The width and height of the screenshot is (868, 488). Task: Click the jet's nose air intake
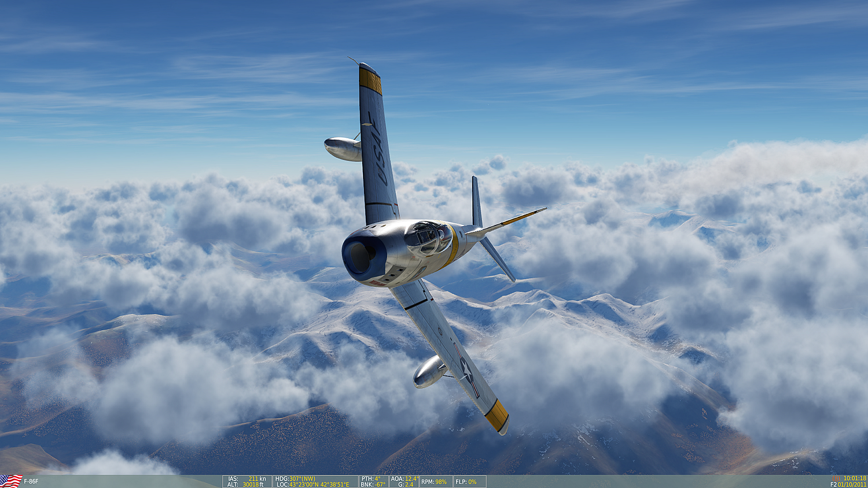pos(359,258)
